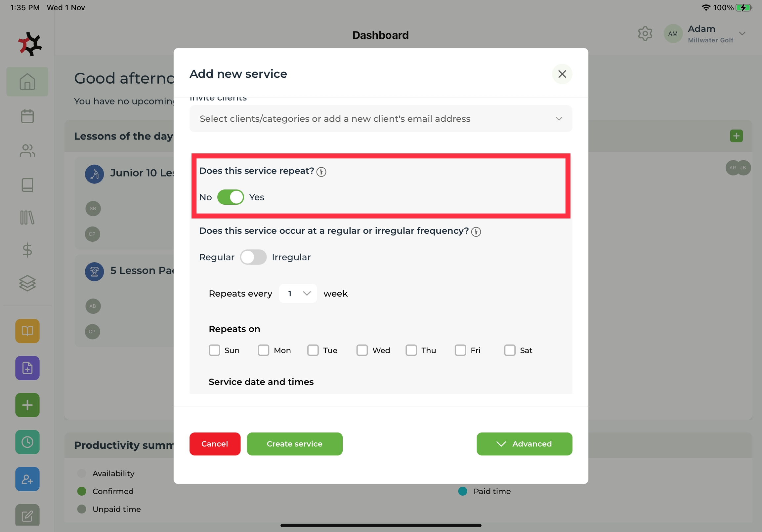The height and width of the screenshot is (532, 762).
Task: Check the Mon repeat day checkbox
Action: pyautogui.click(x=264, y=350)
